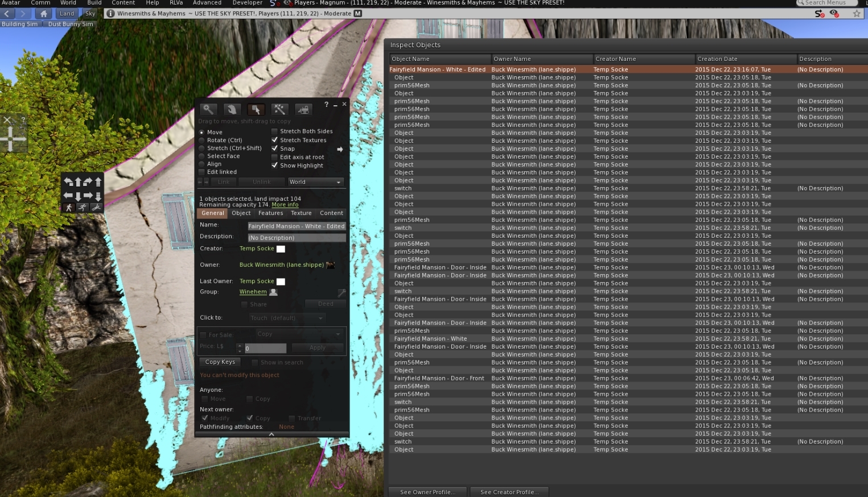Enable the Stretch Both Sides checkbox
868x497 pixels.
[x=274, y=131]
